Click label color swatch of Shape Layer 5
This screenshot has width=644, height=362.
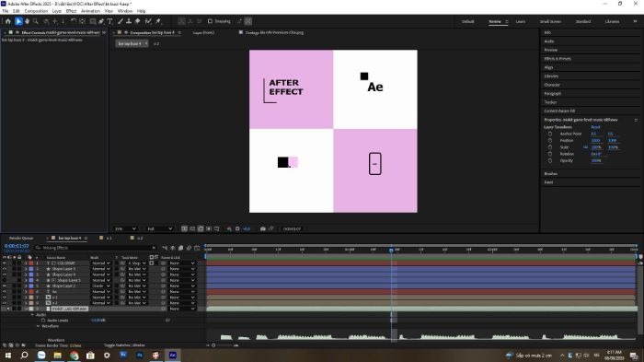click(x=31, y=269)
